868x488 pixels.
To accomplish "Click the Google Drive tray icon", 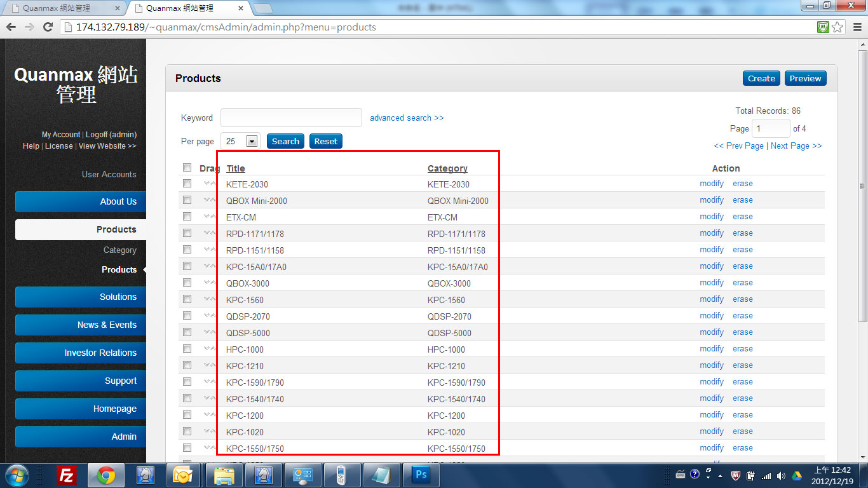I will (x=797, y=475).
